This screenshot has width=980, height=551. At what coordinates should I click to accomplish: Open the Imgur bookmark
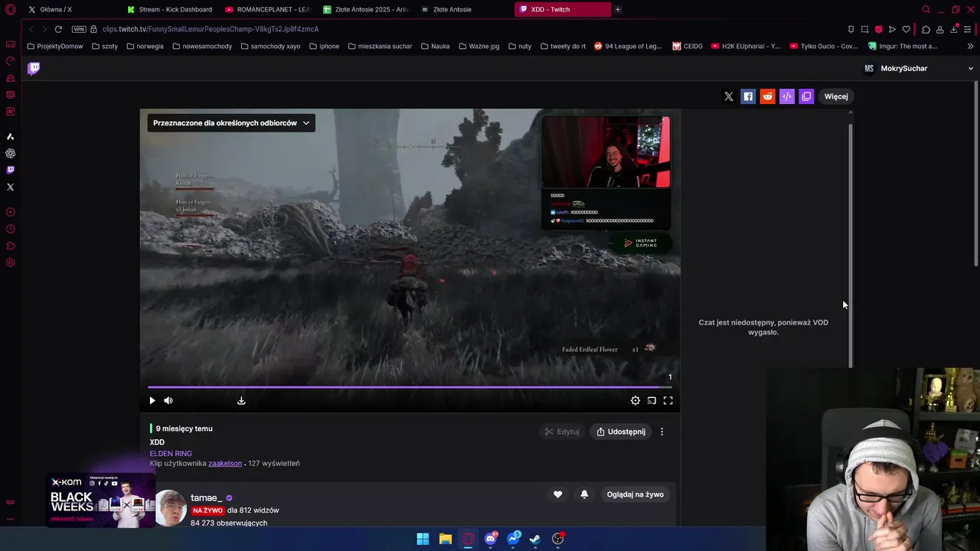point(903,46)
